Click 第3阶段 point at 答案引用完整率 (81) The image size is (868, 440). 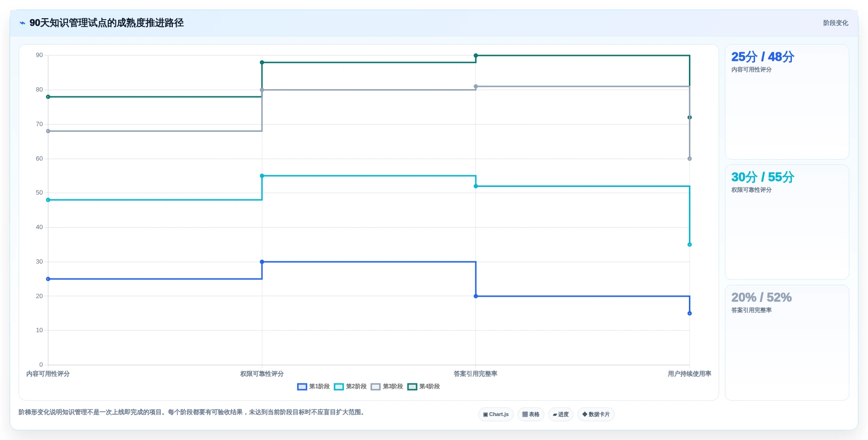point(476,86)
